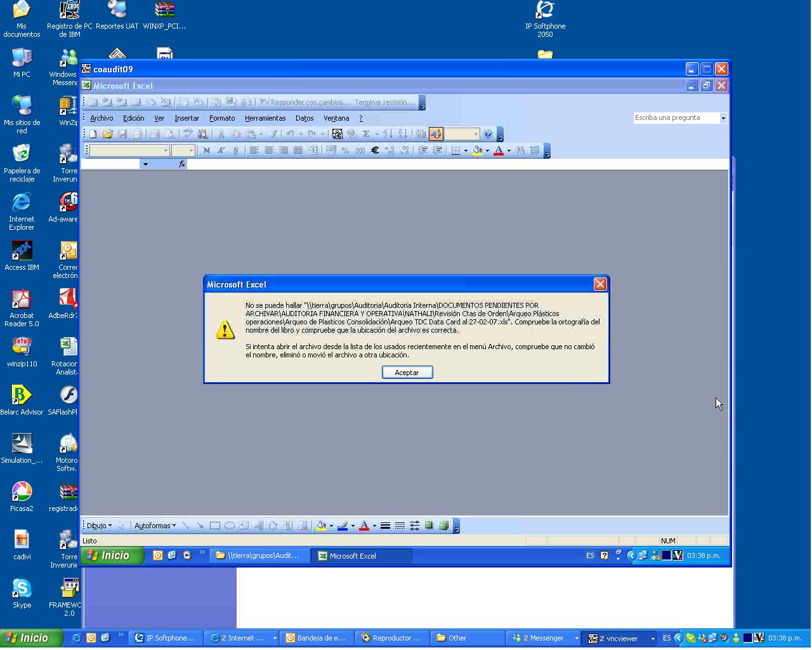Apply Euro style with the € icon
This screenshot has height=650, width=812.
click(375, 150)
